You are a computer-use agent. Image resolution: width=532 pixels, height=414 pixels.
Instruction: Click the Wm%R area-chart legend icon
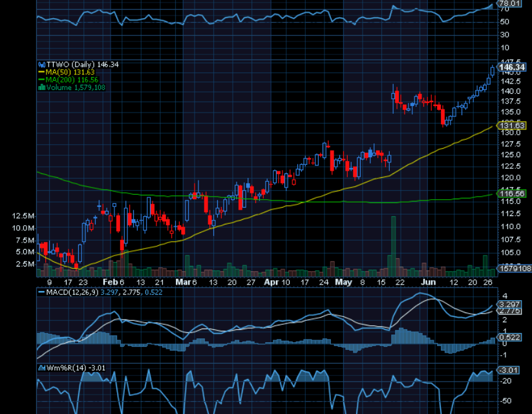pos(41,368)
